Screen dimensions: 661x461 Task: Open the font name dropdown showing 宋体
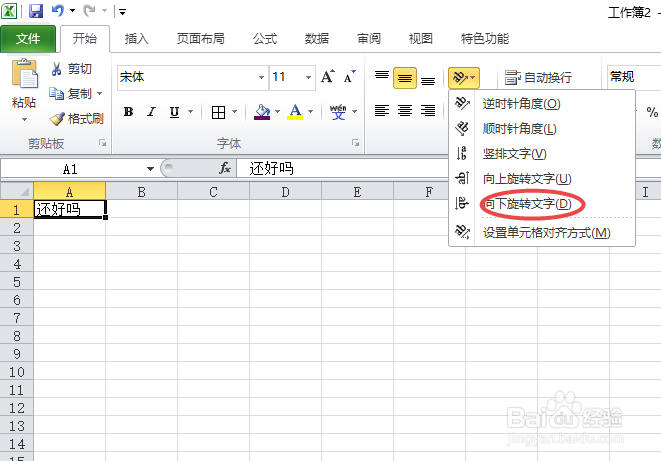coord(261,78)
